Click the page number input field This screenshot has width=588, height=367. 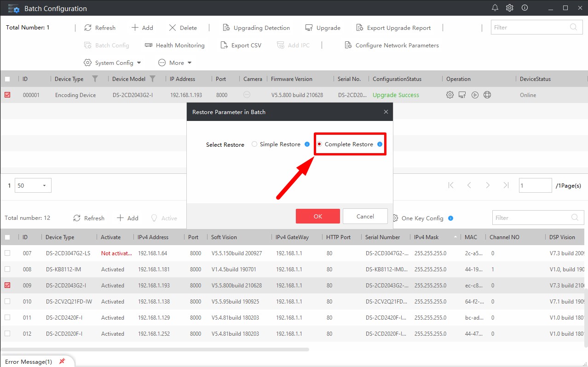tap(535, 185)
